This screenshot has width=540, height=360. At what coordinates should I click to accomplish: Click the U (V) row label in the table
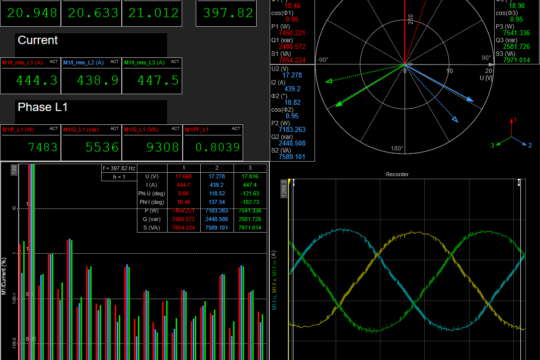[152, 176]
